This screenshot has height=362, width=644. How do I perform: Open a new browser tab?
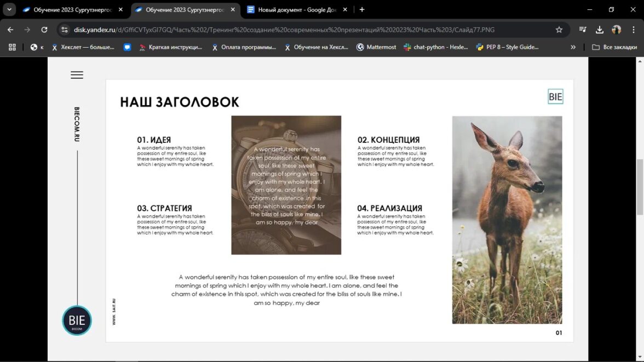[362, 9]
